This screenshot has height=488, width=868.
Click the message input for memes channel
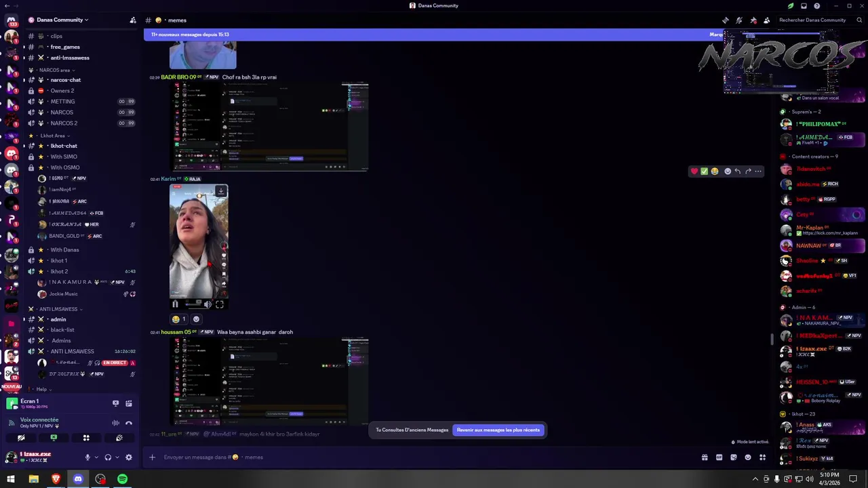click(427, 457)
